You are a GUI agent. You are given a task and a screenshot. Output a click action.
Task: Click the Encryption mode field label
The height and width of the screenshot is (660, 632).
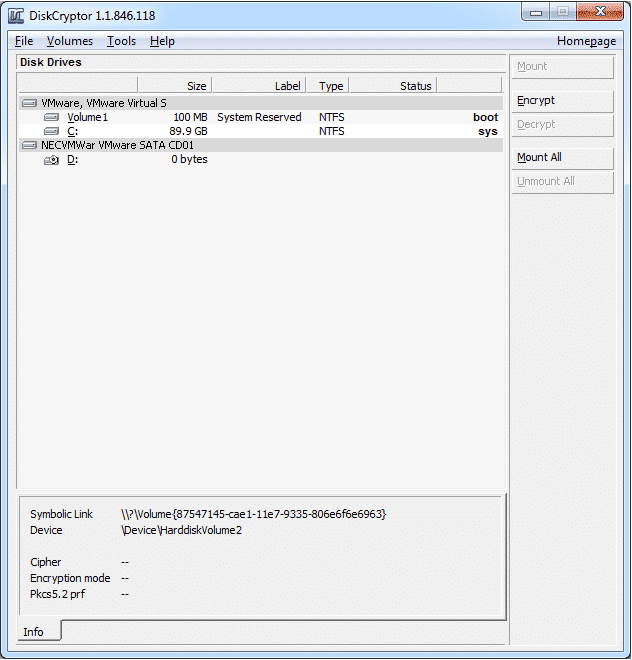click(70, 578)
